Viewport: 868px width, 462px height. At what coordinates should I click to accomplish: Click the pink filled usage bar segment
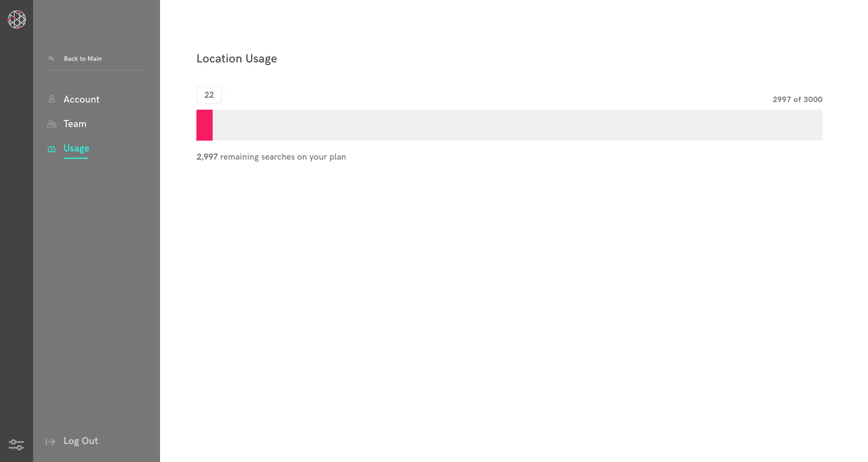click(x=205, y=125)
